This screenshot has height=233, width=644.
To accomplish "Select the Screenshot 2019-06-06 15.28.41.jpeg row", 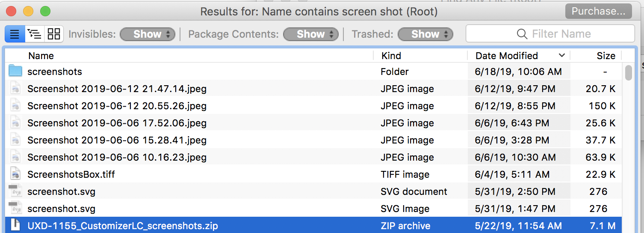I will click(x=117, y=140).
